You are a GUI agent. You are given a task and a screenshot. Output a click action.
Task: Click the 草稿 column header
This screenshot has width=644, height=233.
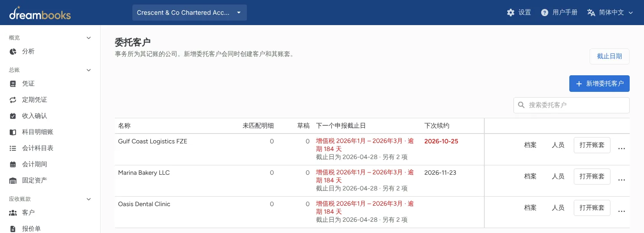pos(303,126)
